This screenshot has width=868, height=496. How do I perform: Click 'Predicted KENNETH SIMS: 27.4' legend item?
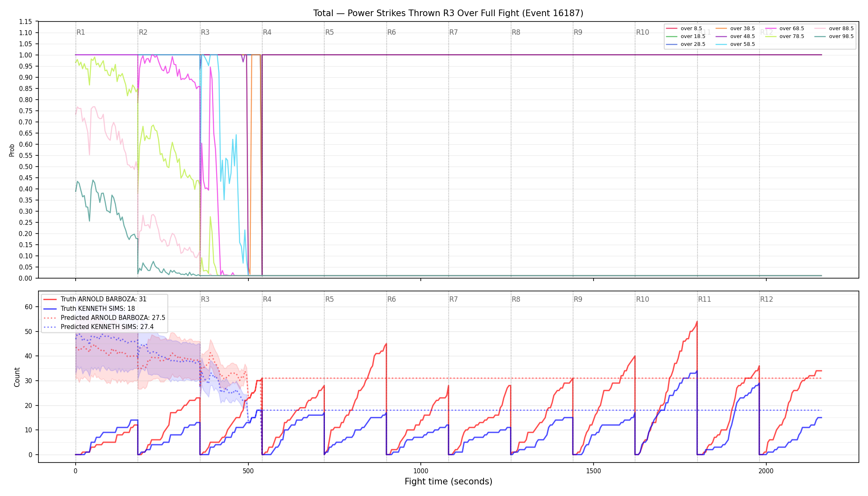[99, 327]
